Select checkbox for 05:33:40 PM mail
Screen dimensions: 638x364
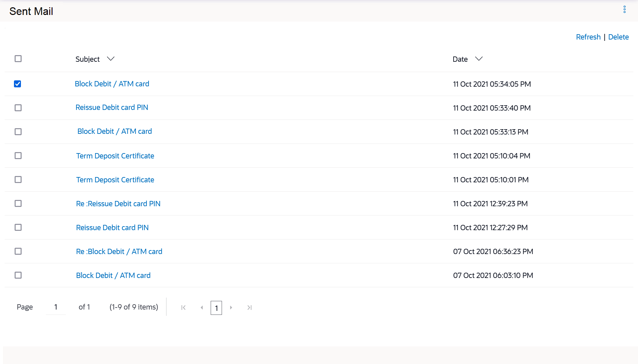(18, 108)
